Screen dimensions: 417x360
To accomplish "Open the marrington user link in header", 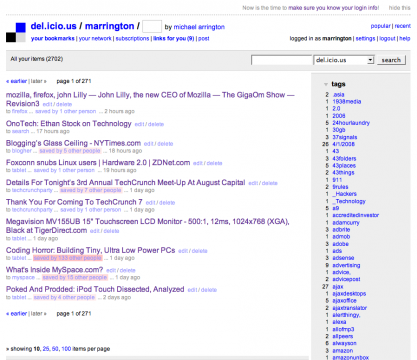I will click(109, 26).
